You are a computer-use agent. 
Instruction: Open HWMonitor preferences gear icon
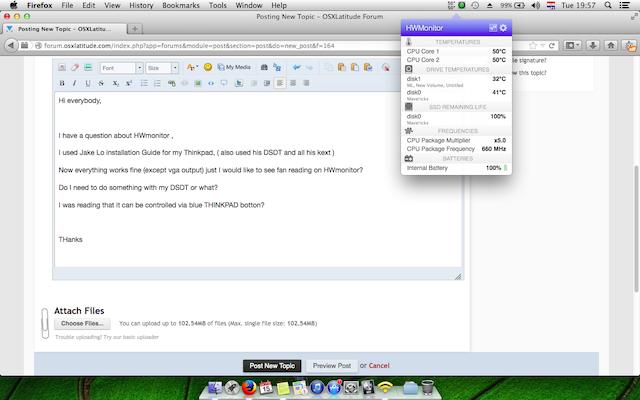pos(503,28)
